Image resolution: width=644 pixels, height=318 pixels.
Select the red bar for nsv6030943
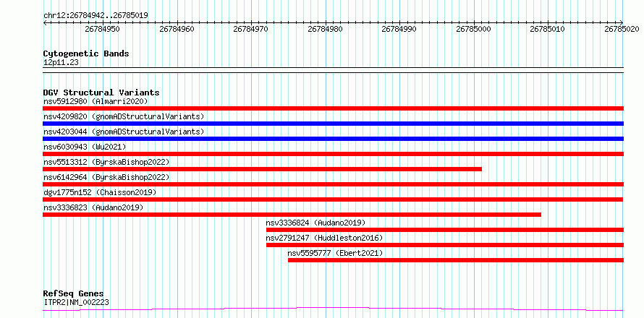(333, 154)
